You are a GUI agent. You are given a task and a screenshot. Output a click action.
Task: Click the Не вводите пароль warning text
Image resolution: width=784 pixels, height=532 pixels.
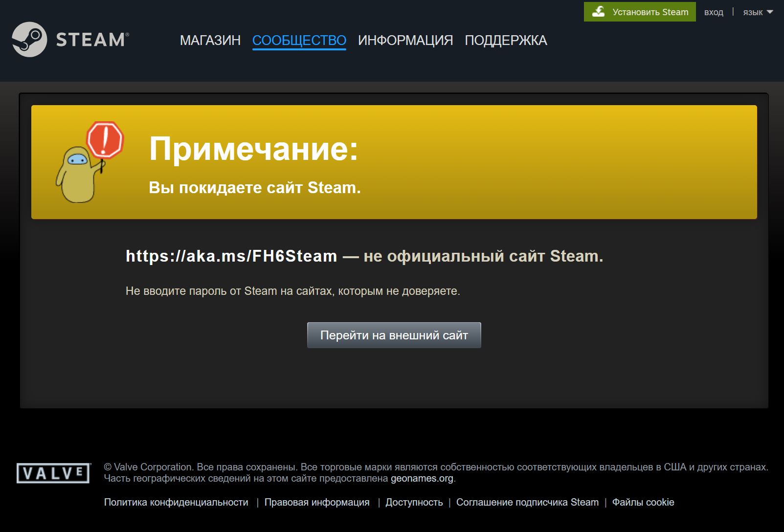293,291
